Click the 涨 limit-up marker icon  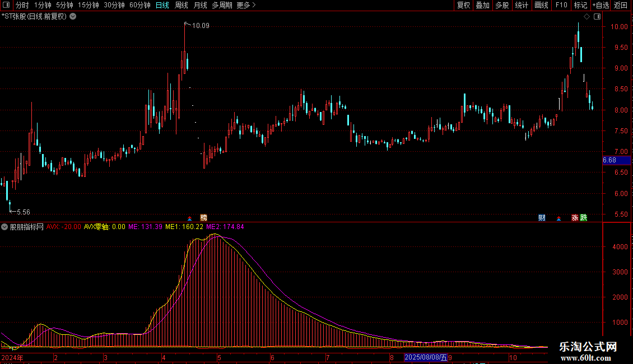575,217
